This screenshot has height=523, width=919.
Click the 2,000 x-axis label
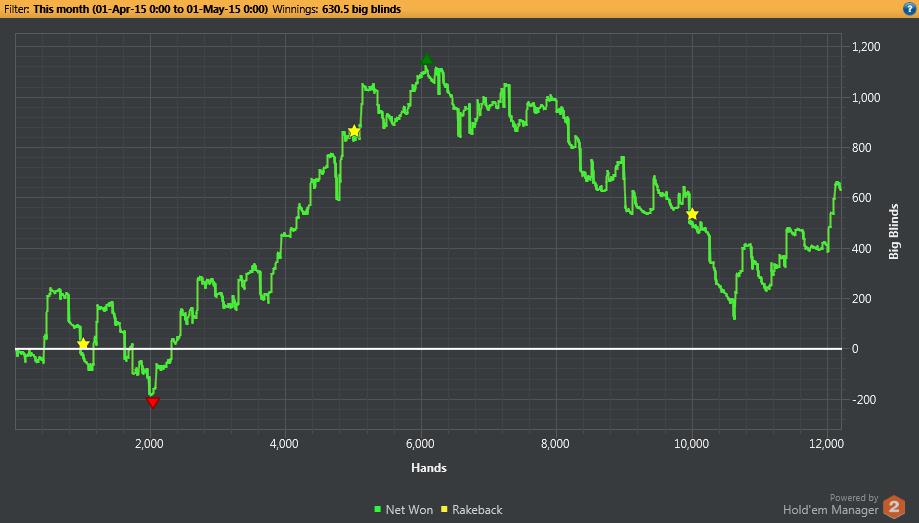[149, 444]
